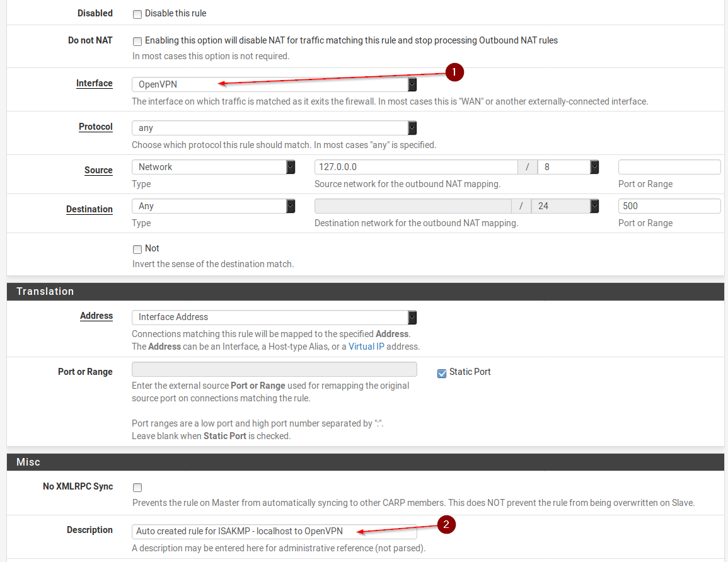Click into the Description text field
This screenshot has height=562, width=728.
[x=274, y=531]
